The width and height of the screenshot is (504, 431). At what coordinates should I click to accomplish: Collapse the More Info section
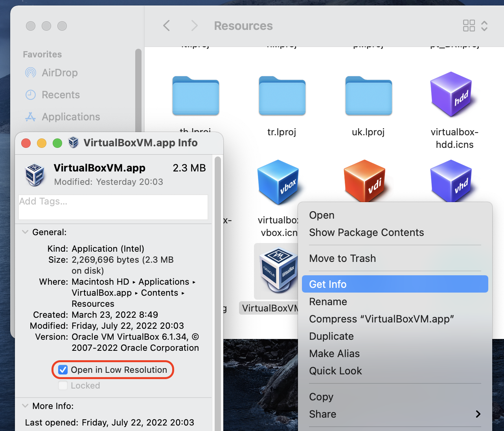click(25, 406)
